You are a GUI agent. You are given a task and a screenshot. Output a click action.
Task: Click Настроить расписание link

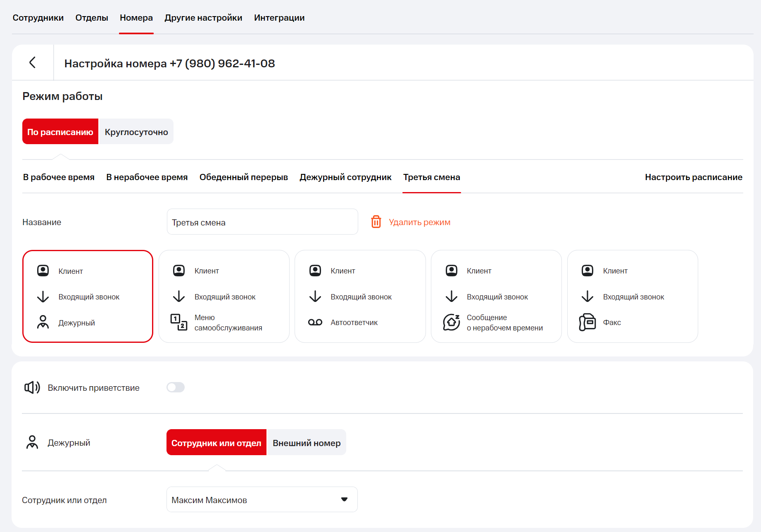coord(693,177)
